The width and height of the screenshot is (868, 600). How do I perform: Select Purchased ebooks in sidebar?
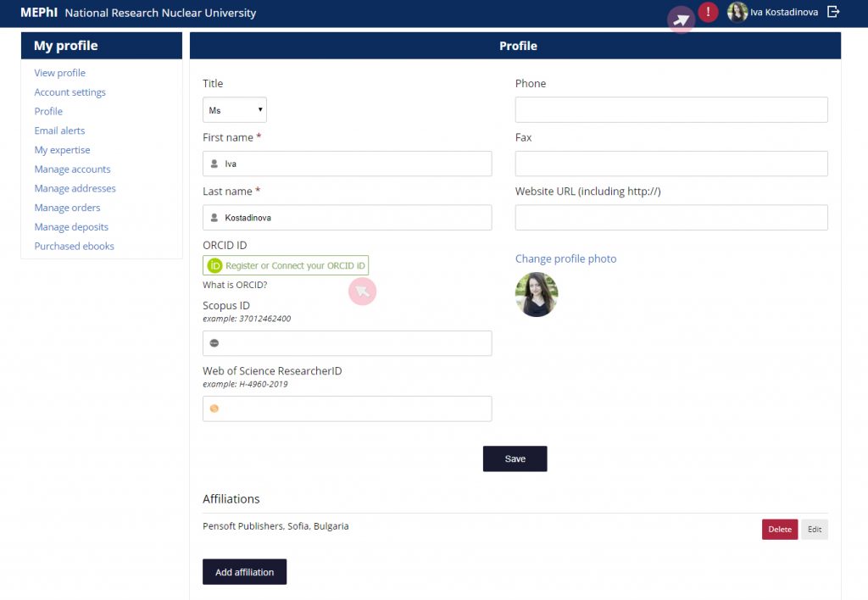tap(74, 247)
